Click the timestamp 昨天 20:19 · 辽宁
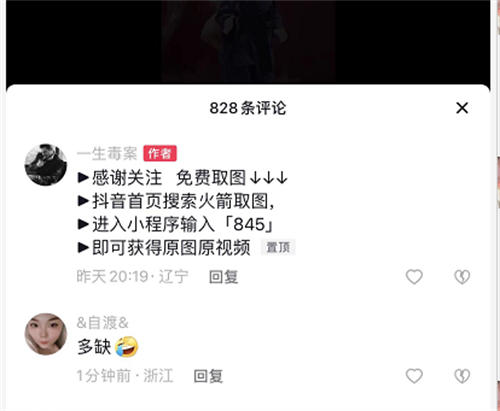The image size is (500, 411). click(133, 277)
